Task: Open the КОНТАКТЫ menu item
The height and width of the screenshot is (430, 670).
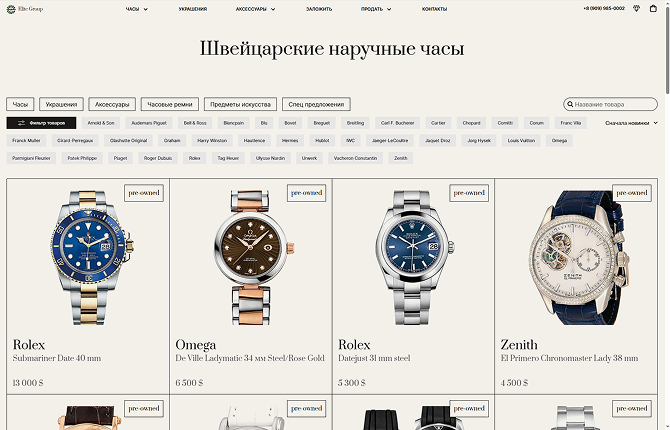Action: (x=434, y=9)
